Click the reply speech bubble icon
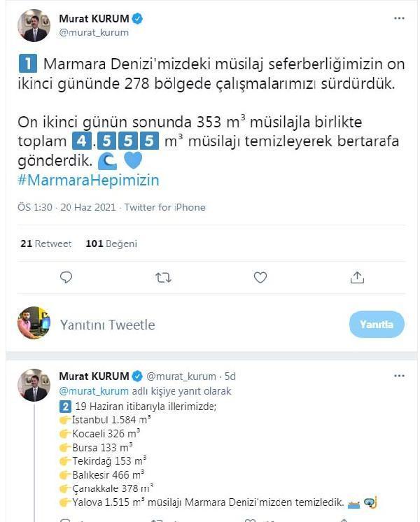This screenshot has width=420, height=522. (x=66, y=278)
